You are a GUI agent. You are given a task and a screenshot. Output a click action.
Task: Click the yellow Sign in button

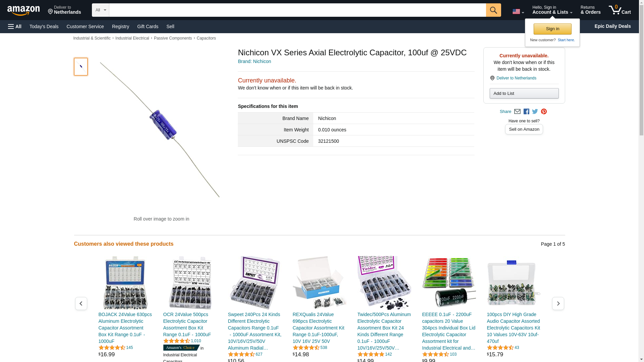(x=552, y=29)
